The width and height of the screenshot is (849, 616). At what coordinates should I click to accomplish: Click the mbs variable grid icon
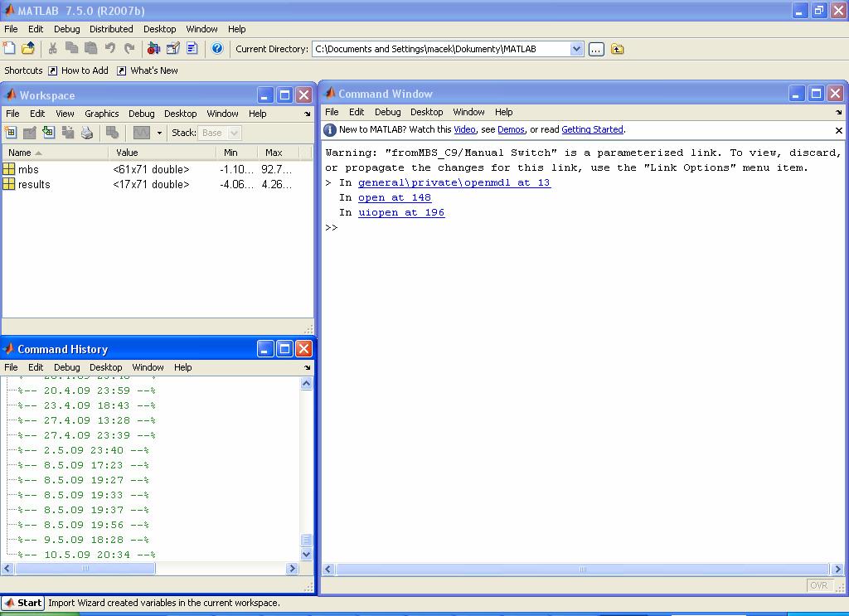coord(8,169)
